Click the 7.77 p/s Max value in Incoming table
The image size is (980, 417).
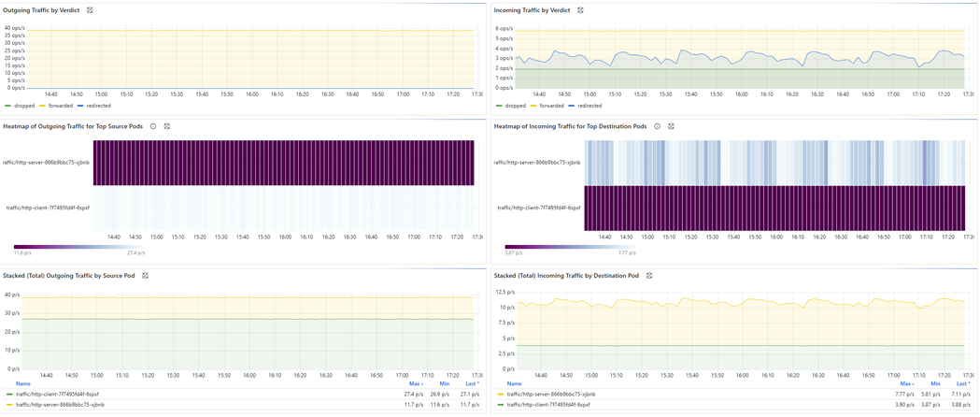905,395
